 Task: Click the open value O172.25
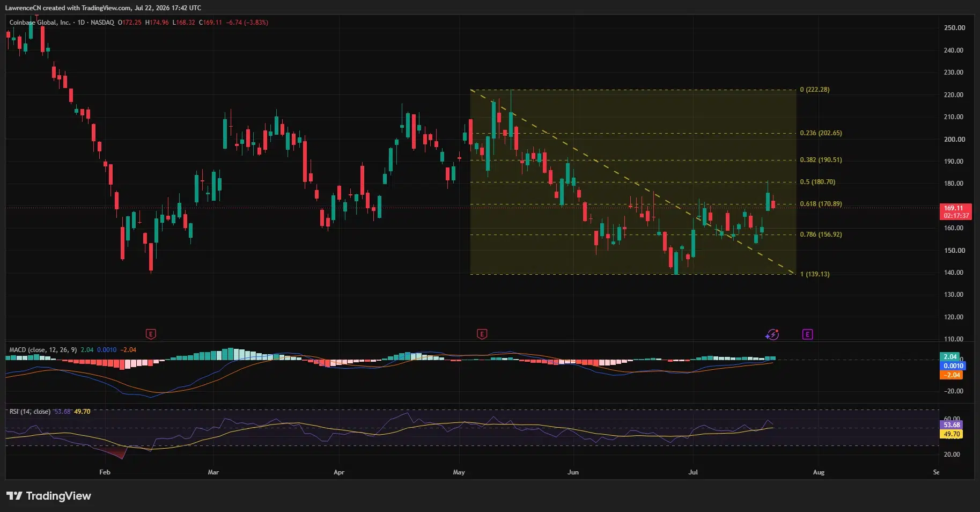click(x=130, y=23)
